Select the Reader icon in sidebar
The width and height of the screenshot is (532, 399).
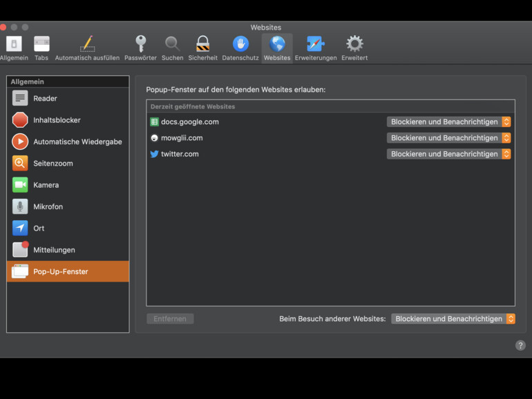click(20, 98)
